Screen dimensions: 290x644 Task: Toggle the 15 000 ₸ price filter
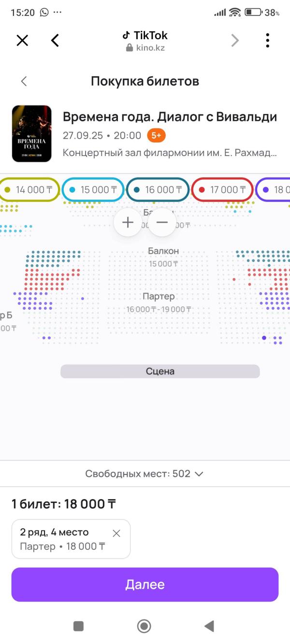[93, 190]
